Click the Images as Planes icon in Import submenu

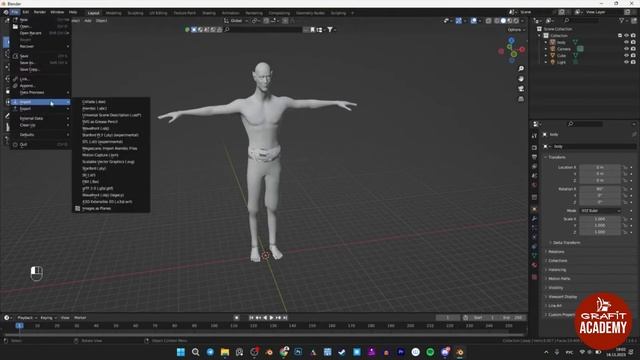pyautogui.click(x=78, y=209)
